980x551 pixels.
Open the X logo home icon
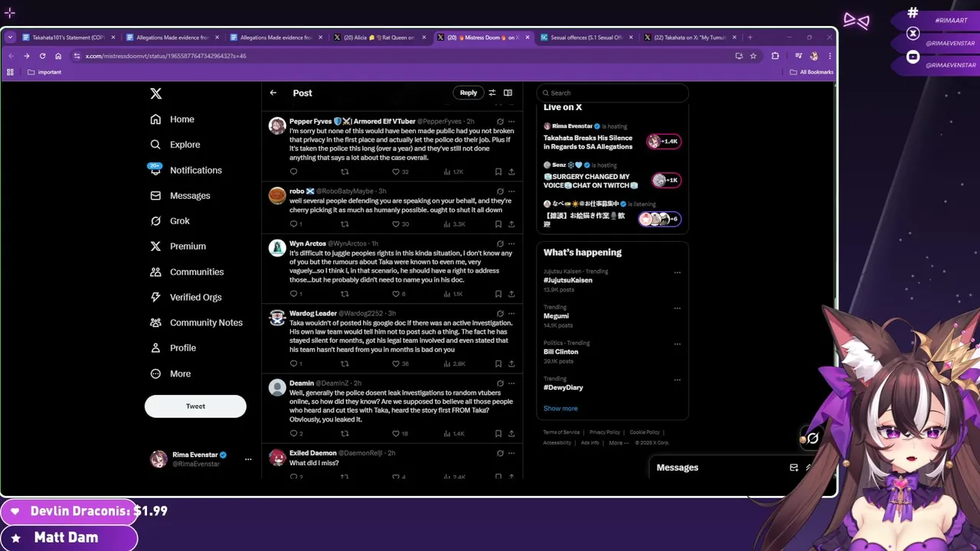click(x=155, y=93)
